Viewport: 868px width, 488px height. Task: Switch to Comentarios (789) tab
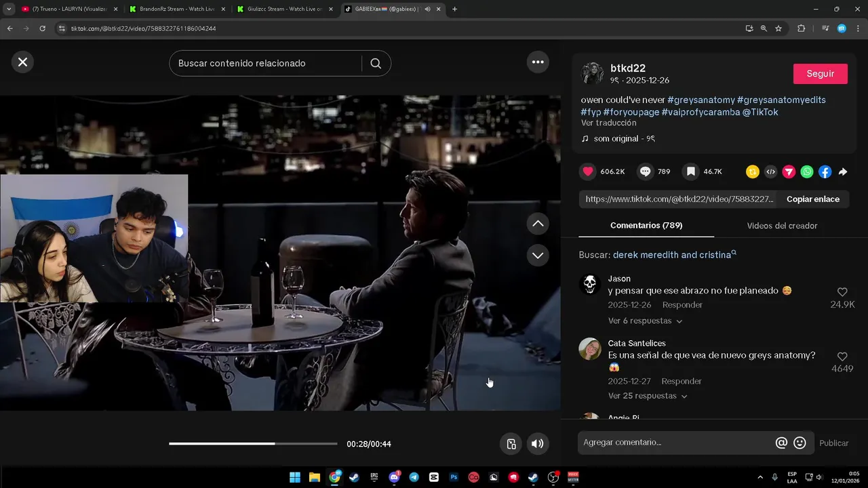pyautogui.click(x=646, y=226)
